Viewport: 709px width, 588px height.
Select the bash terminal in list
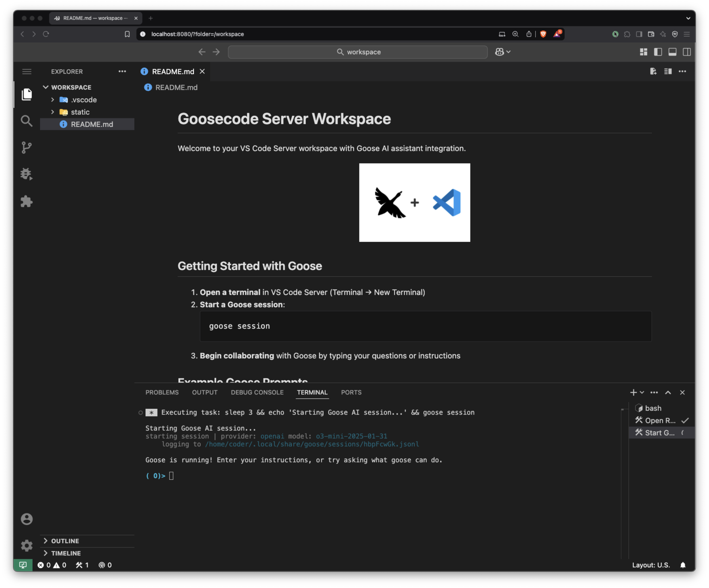point(653,408)
